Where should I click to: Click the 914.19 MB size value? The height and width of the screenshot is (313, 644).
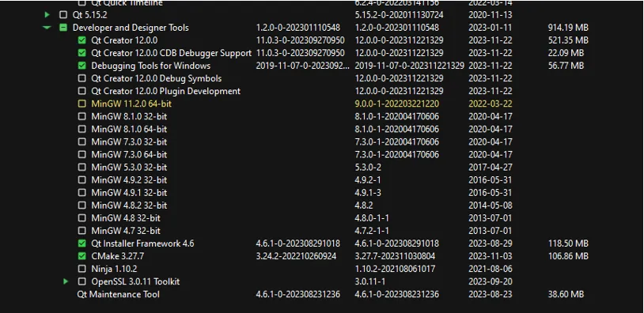tap(568, 28)
